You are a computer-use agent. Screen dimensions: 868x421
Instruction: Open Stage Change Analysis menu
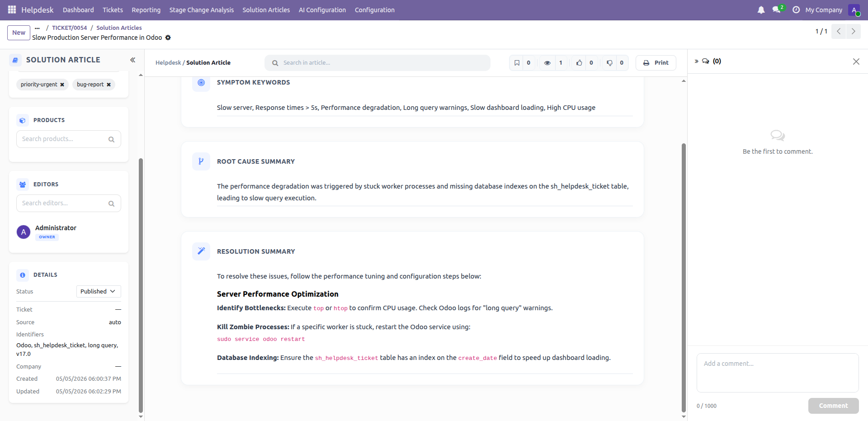(202, 10)
